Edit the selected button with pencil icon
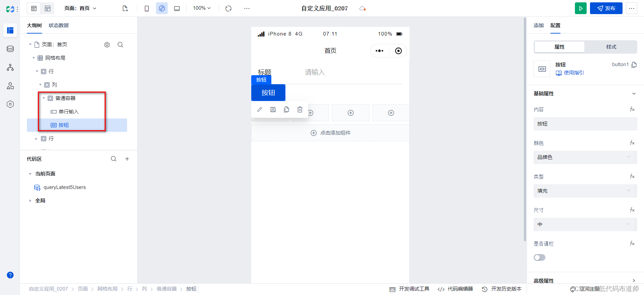Image resolution: width=644 pixels, height=295 pixels. (260, 109)
